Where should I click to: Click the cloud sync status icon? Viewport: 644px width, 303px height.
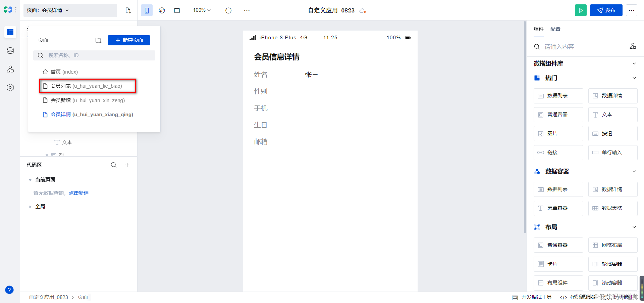[x=362, y=11]
